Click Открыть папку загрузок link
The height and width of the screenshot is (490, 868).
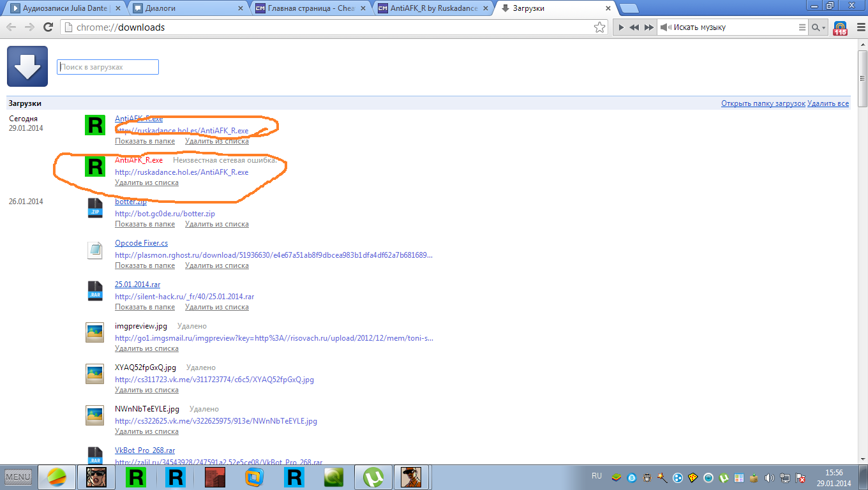[763, 103]
